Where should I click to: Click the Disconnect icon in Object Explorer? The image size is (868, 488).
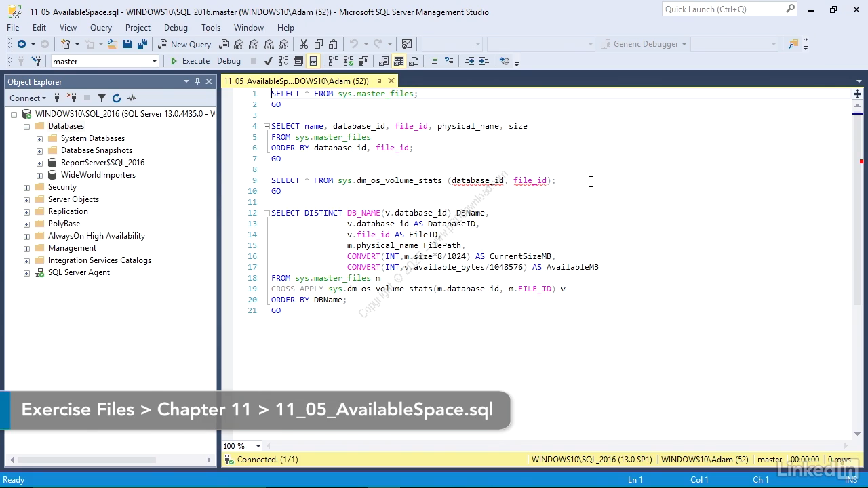point(73,98)
